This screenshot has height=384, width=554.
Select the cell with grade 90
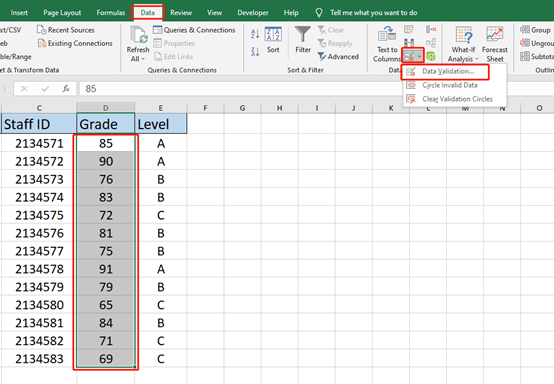(106, 161)
